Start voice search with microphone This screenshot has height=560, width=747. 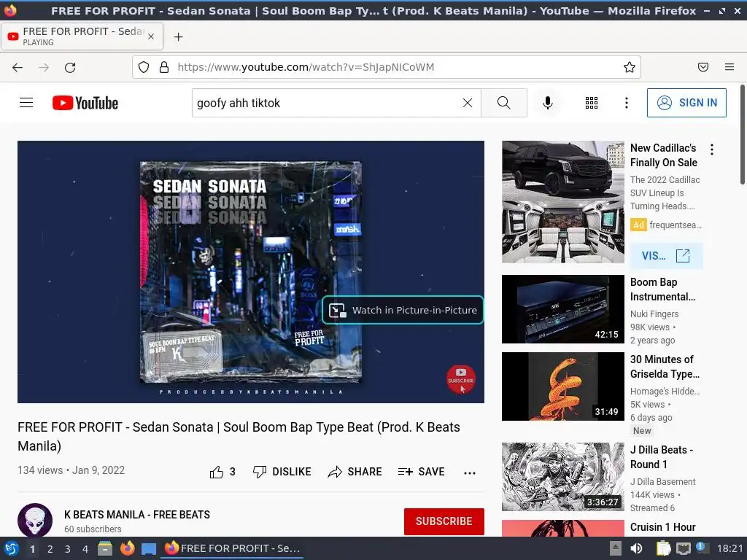(548, 103)
